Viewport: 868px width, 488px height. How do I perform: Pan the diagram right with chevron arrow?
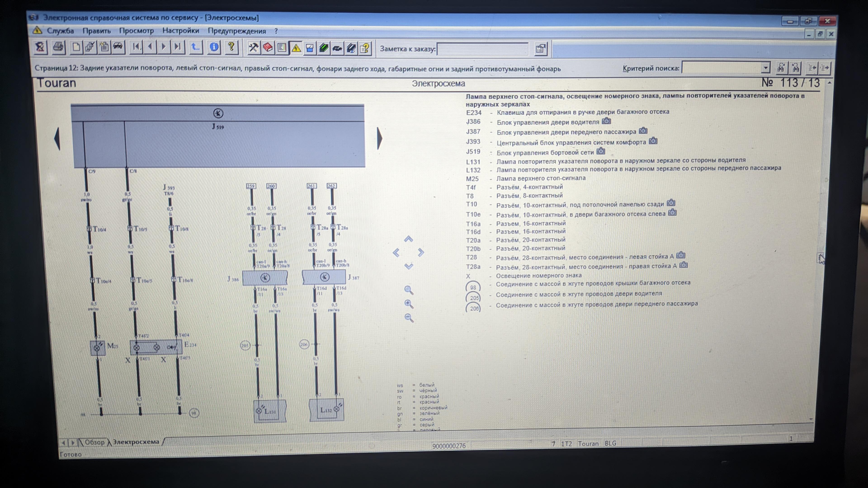421,253
